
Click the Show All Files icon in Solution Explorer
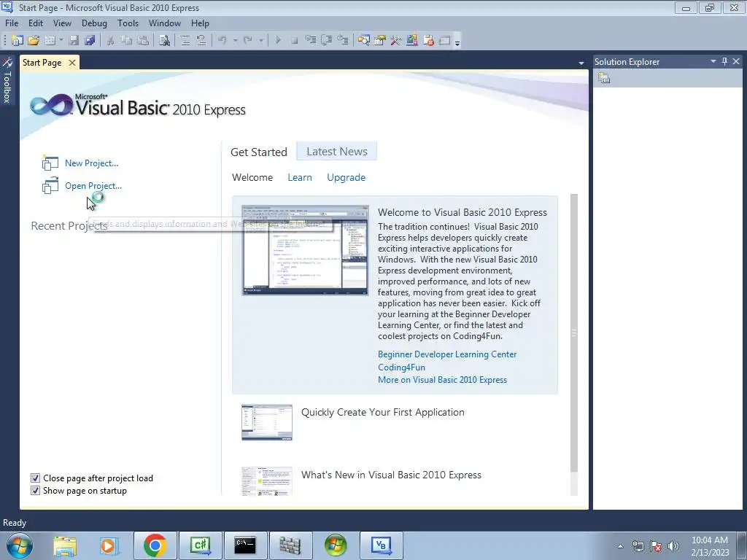pos(604,78)
